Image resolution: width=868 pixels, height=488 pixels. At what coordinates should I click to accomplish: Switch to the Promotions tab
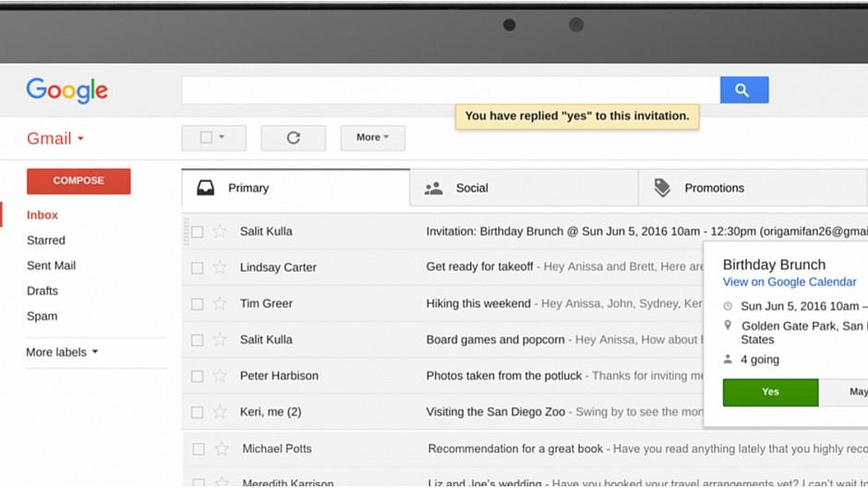pos(753,188)
